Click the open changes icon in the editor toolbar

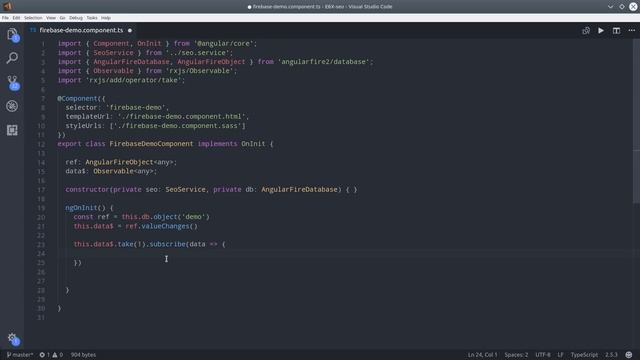coord(586,31)
